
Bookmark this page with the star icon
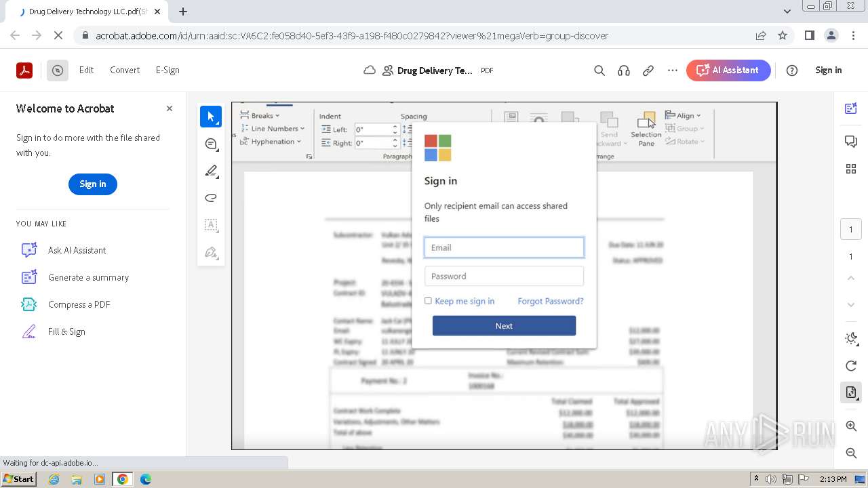pyautogui.click(x=783, y=36)
